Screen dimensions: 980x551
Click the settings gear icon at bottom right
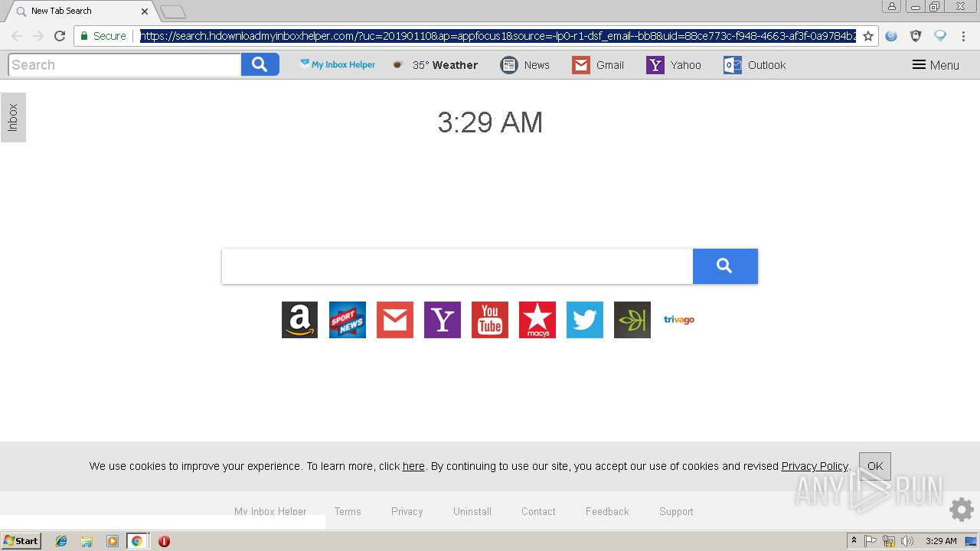pyautogui.click(x=962, y=509)
